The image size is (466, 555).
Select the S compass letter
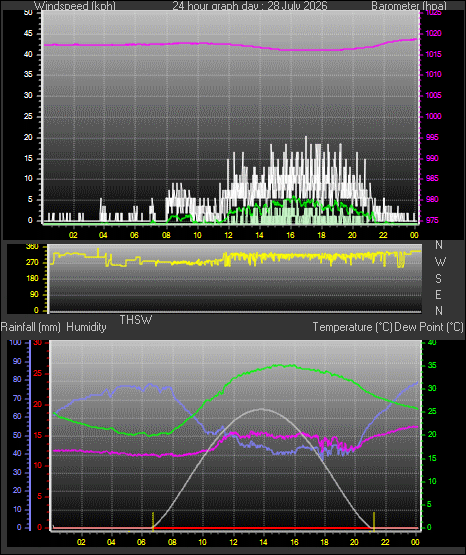(439, 279)
